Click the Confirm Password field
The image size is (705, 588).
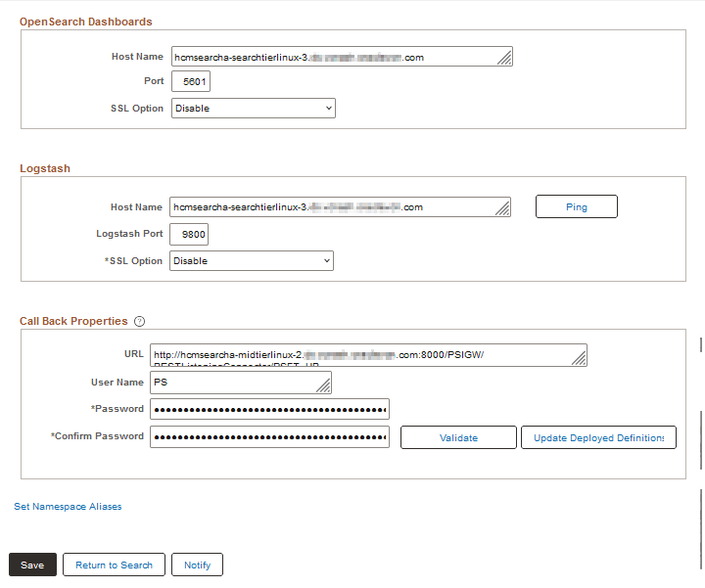coord(269,436)
